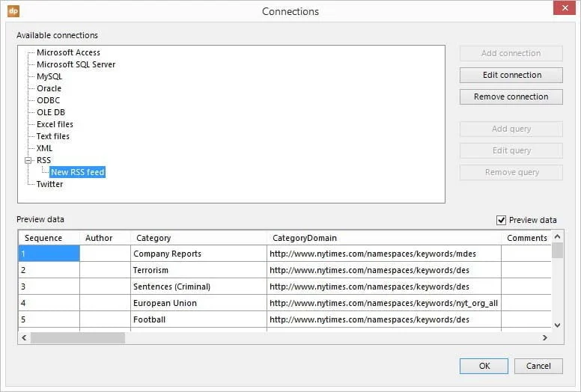
Task: Click the Add connection button
Action: point(511,53)
